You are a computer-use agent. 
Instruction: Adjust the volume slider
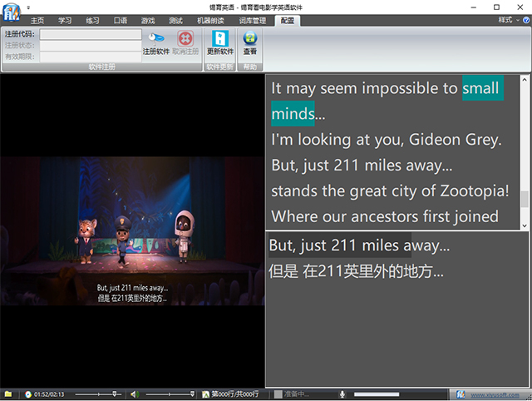coord(170,394)
